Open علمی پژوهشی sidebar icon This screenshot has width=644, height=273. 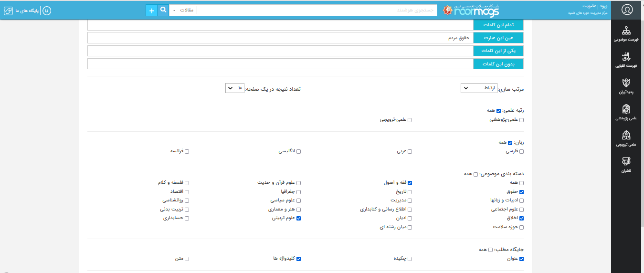pos(627,110)
